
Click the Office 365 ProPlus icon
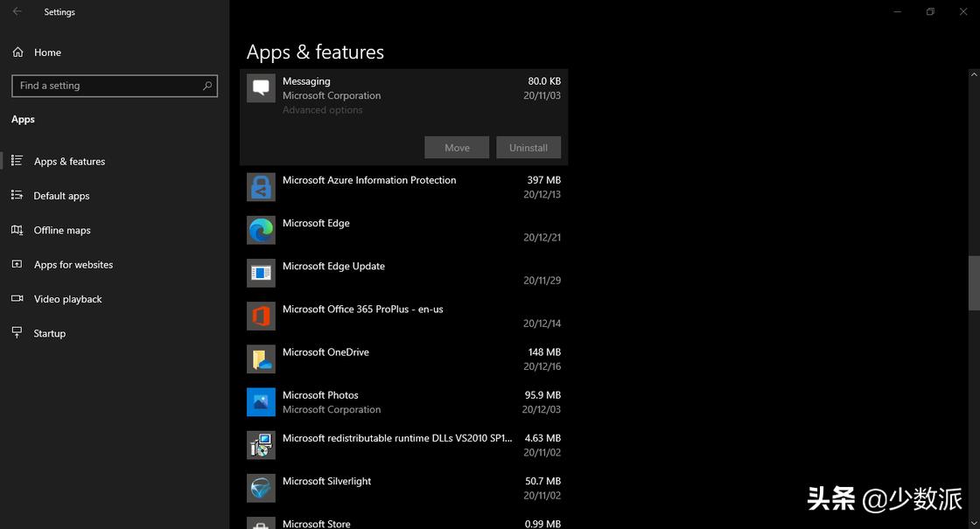coord(261,316)
